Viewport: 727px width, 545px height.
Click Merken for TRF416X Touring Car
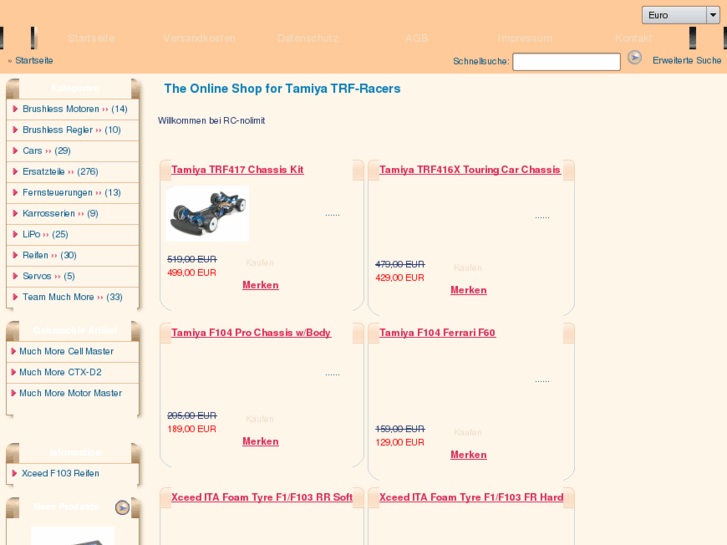(469, 290)
